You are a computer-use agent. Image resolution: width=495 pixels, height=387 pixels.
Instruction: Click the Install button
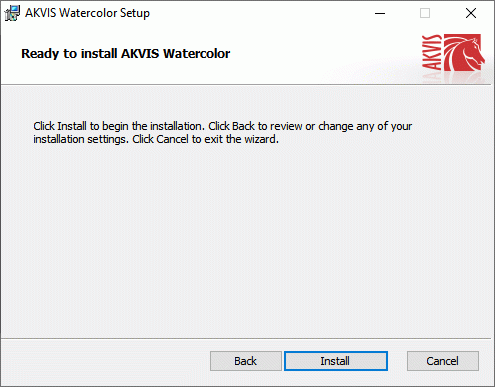336,361
